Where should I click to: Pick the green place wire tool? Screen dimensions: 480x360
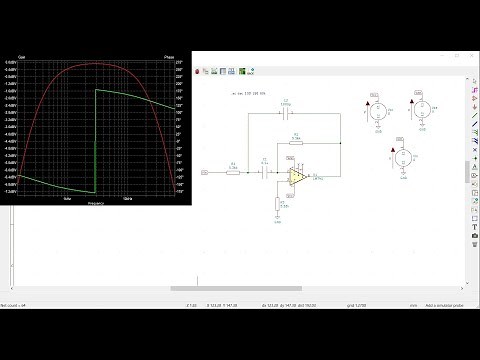pos(475,116)
